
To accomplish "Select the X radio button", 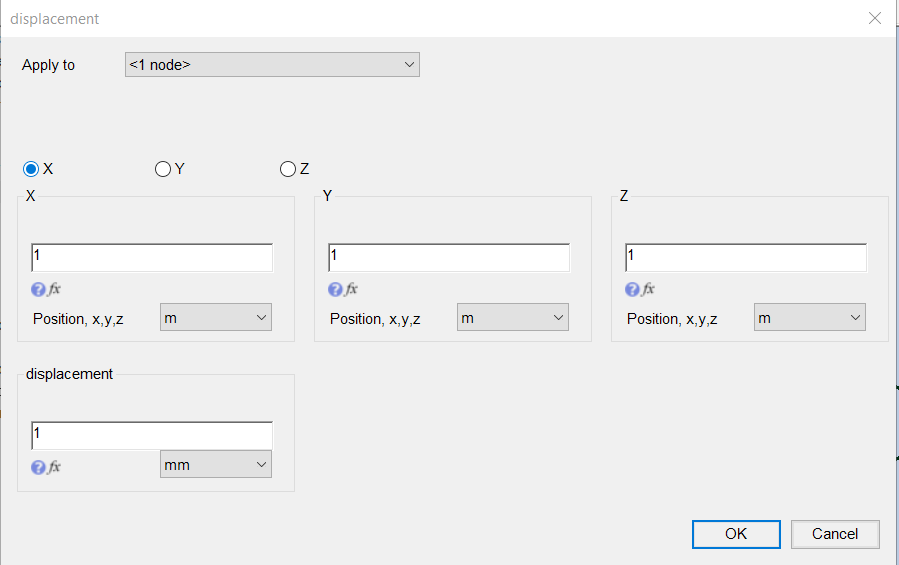I will tap(31, 169).
